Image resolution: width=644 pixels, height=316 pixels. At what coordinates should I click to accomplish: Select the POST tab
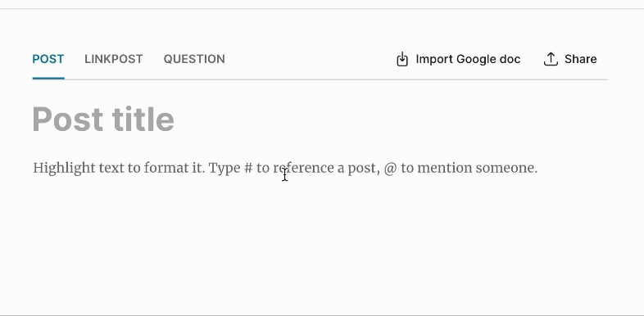(x=48, y=59)
